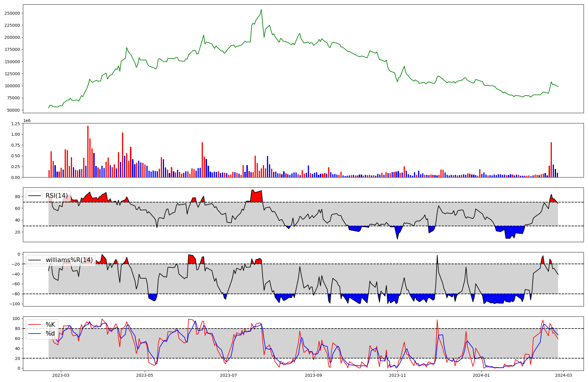
Task: Click the 2023-11 x-axis date label
Action: click(397, 375)
